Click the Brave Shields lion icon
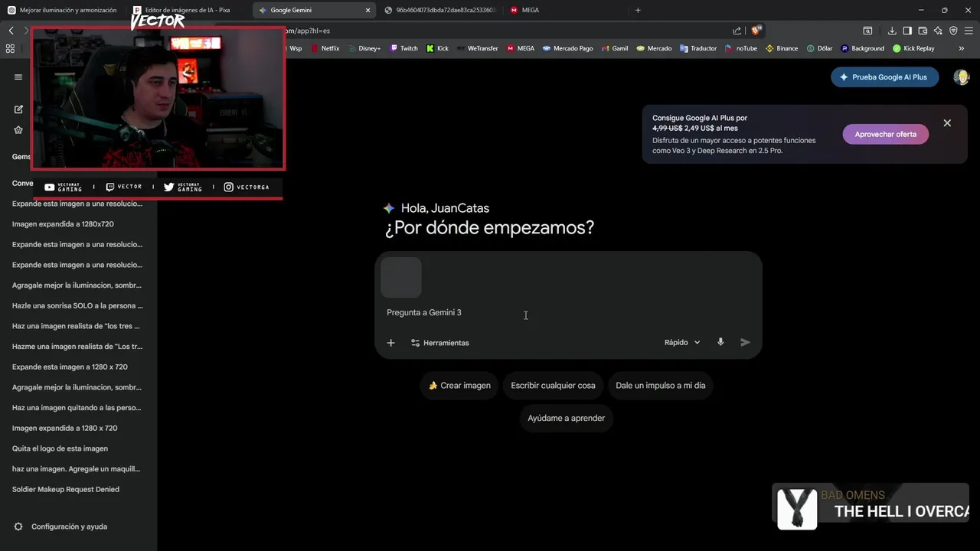Screen dimensions: 980x551 coord(756,31)
